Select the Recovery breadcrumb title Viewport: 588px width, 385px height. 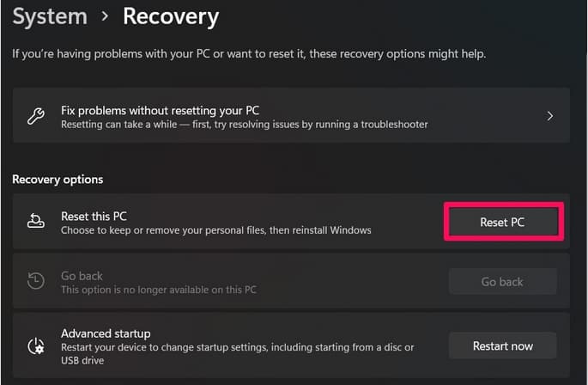click(x=171, y=17)
